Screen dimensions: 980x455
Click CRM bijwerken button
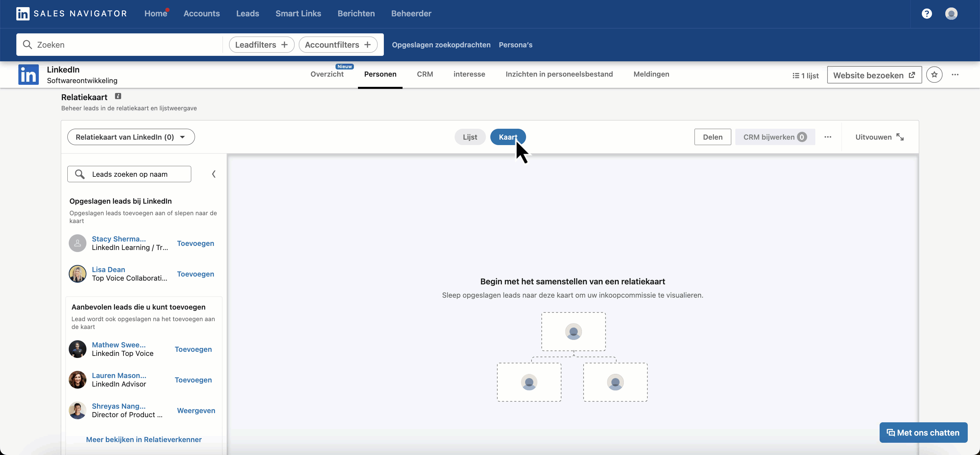coord(775,137)
